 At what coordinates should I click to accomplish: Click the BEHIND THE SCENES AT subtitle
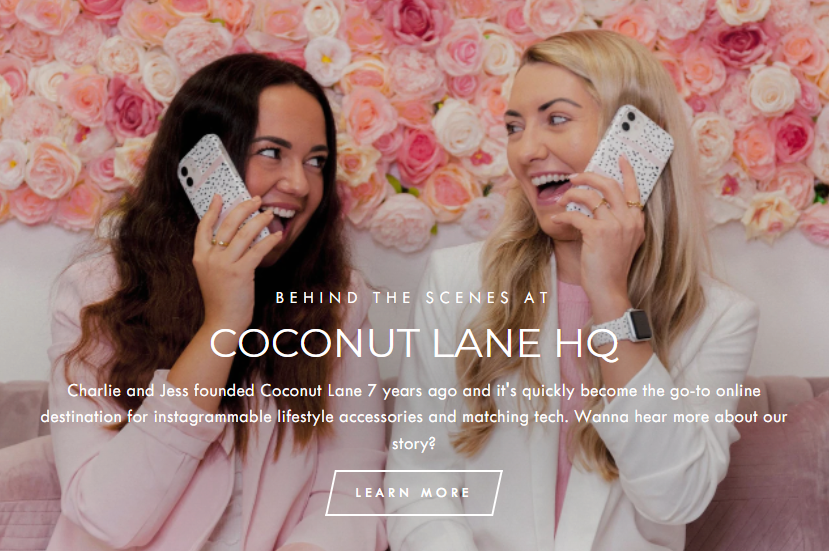(413, 298)
